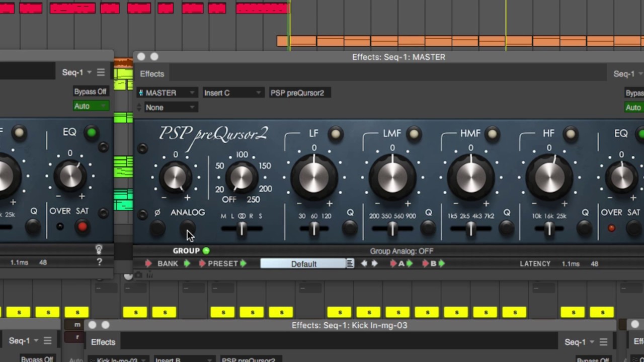Viewport: 644px width, 362px height.
Task: Select the Effects tab in MASTER window
Action: (x=152, y=74)
